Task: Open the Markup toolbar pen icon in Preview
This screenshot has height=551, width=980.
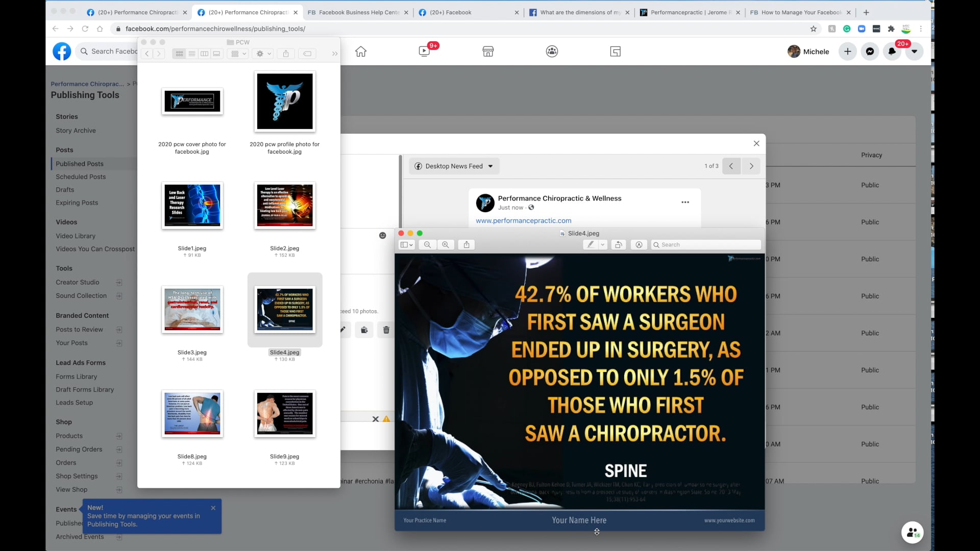Action: point(591,244)
